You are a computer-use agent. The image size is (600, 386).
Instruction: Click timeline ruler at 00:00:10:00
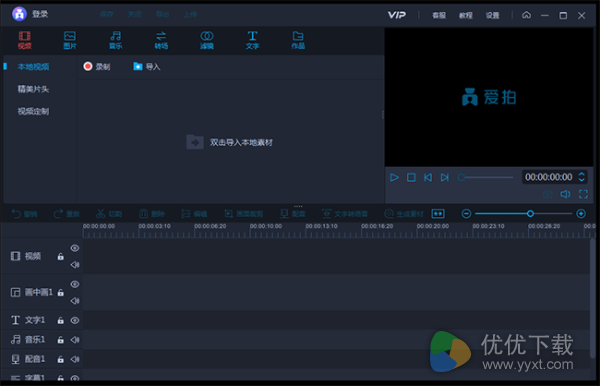[266, 226]
